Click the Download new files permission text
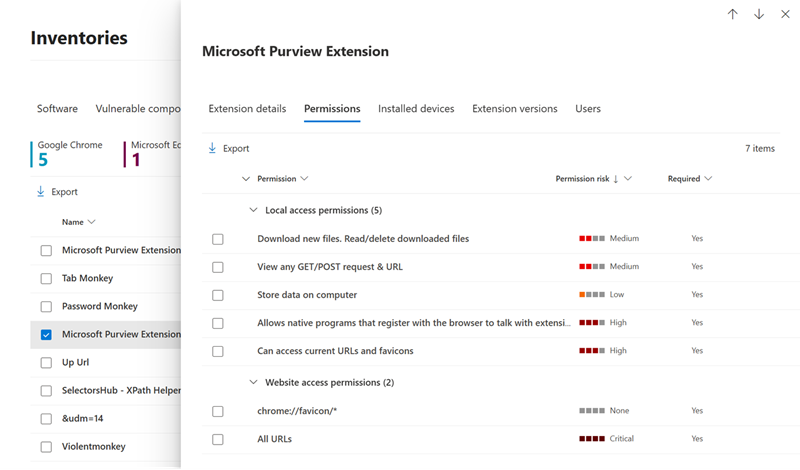This screenshot has height=470, width=800. [363, 239]
